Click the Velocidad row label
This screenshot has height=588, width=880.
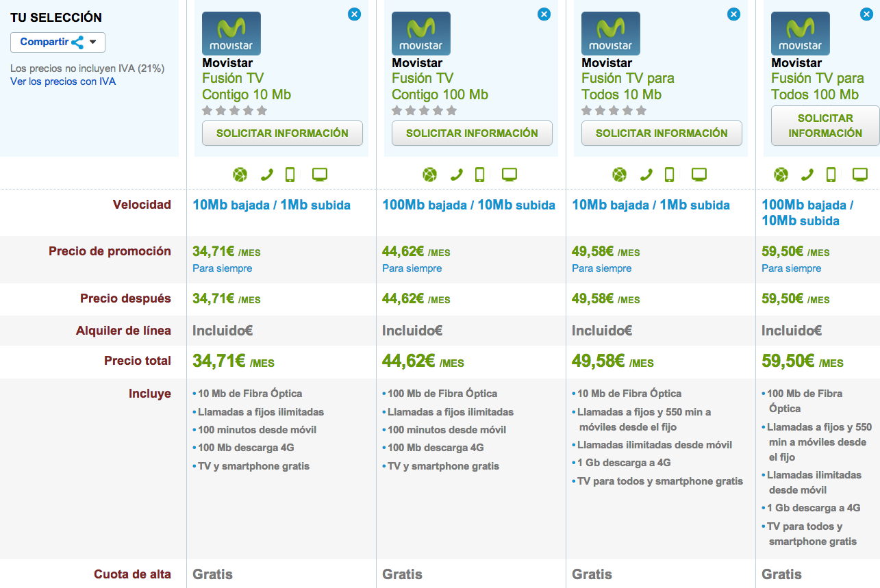[142, 205]
